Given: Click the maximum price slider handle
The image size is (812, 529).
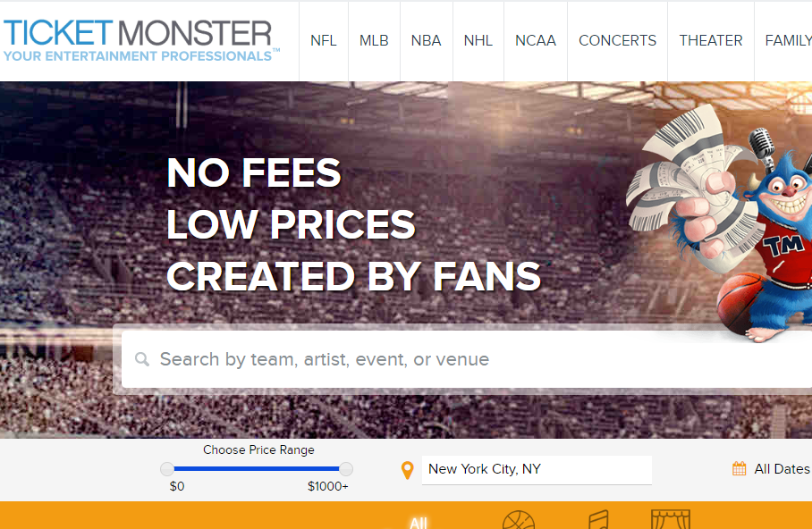Looking at the screenshot, I should click(346, 469).
